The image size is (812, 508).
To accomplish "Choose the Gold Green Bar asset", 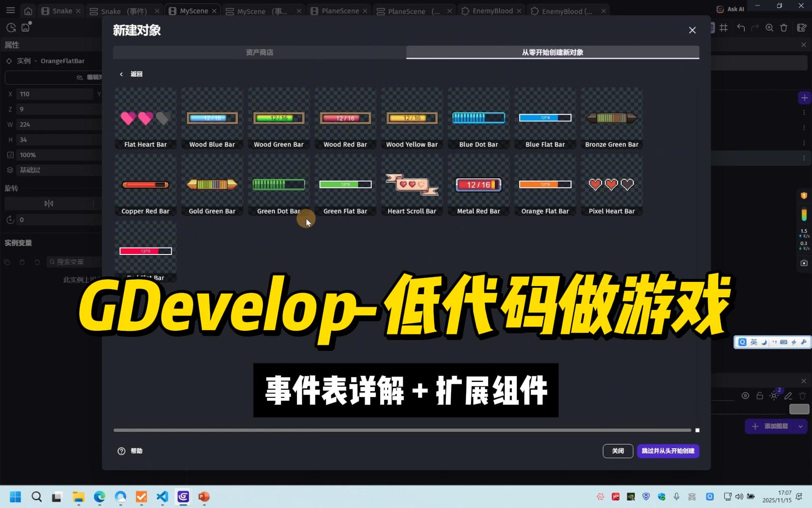I will click(212, 185).
